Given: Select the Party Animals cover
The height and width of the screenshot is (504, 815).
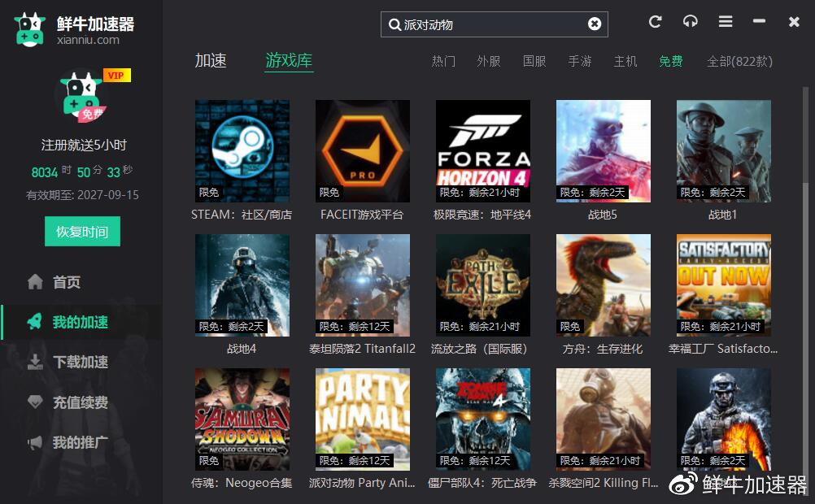Looking at the screenshot, I should click(x=362, y=419).
